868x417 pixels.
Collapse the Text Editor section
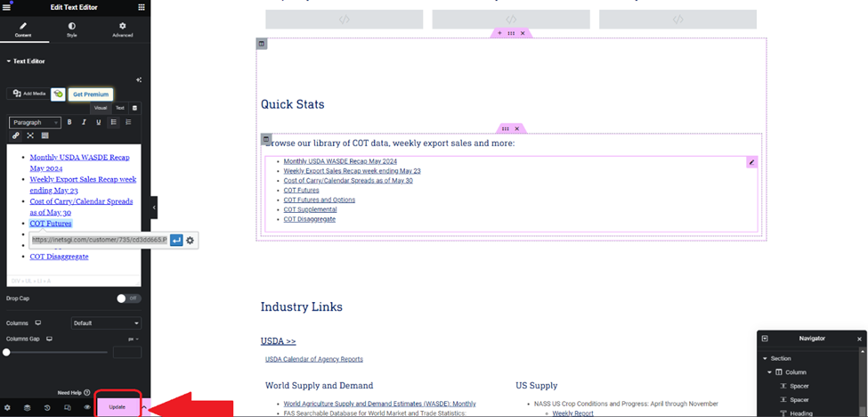[26, 61]
